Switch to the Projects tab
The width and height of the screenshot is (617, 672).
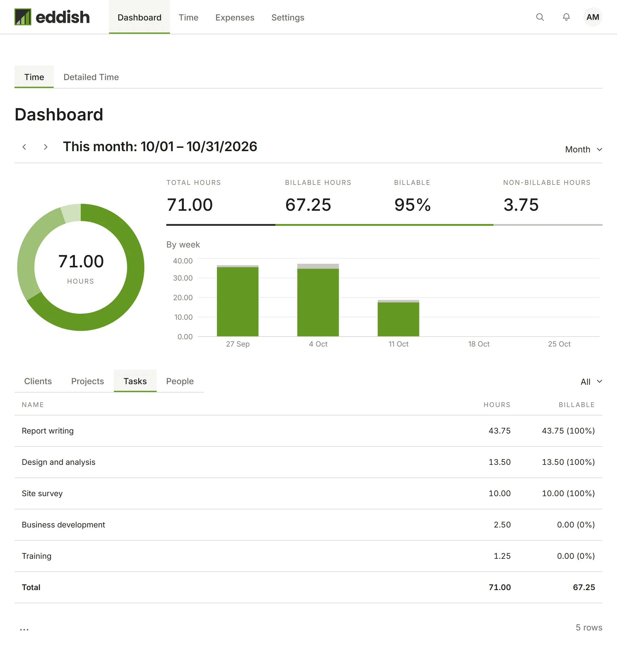[x=87, y=381]
